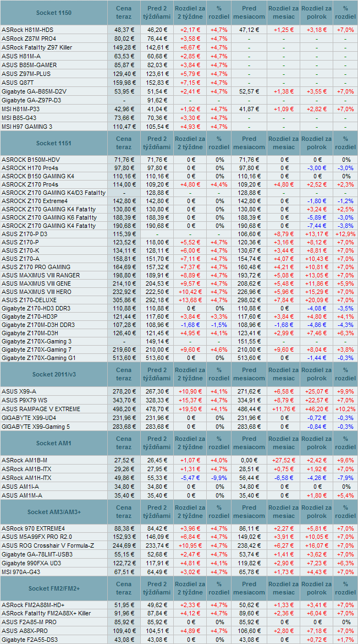Viewport: 358px width, 644px height.
Task: Select 'ASROCK Z170 GAMING K6 Fatal1ty' name
Action: (x=49, y=217)
